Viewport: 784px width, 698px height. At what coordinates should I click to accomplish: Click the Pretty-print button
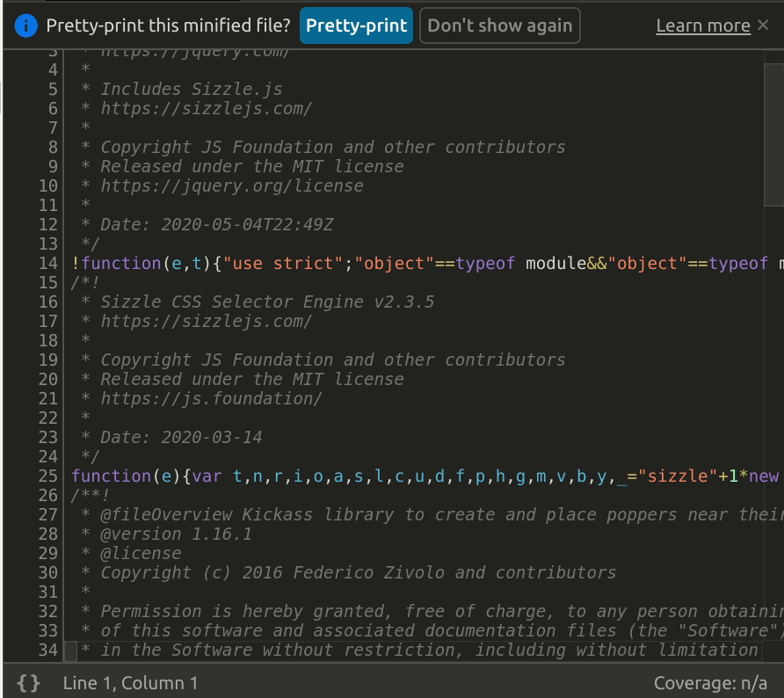click(x=356, y=25)
